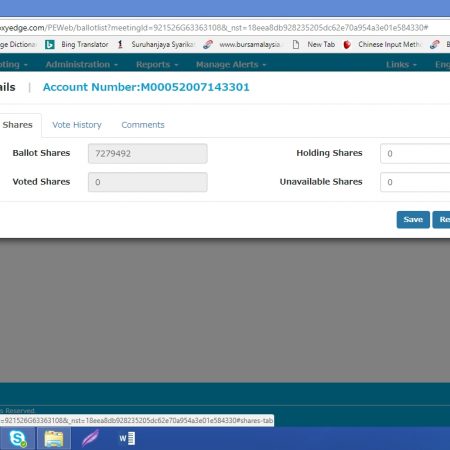Viewport: 450px width, 450px height.
Task: Open the Bing Translator bookmark
Action: tap(77, 44)
